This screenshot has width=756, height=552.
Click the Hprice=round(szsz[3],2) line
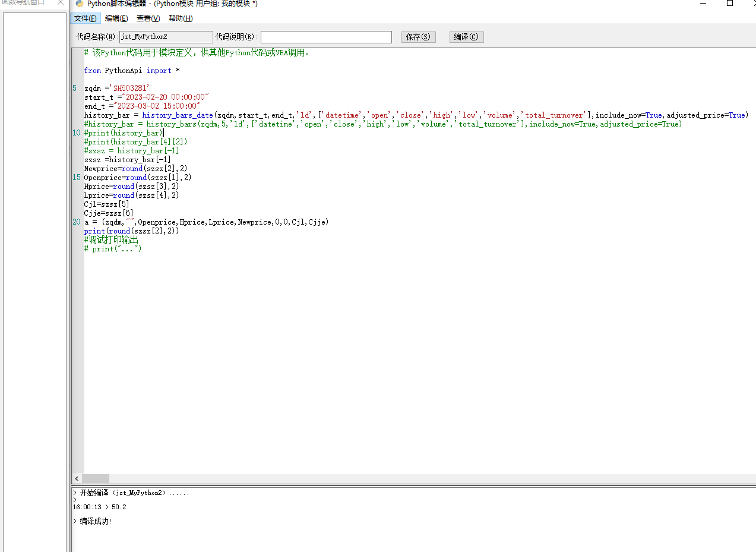(x=131, y=187)
